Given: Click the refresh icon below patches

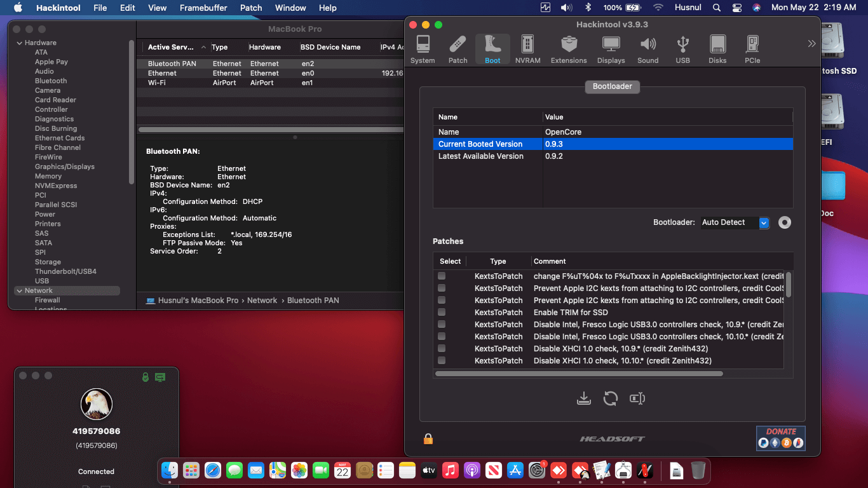Looking at the screenshot, I should pyautogui.click(x=611, y=398).
